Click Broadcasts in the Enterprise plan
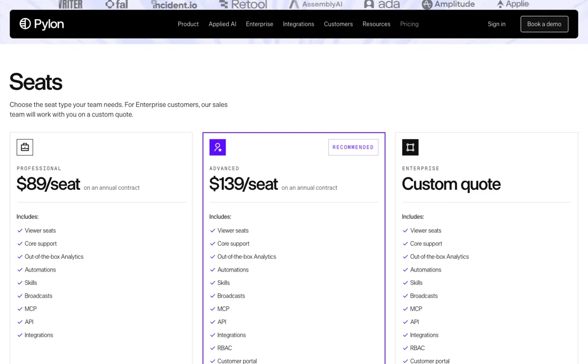Image resolution: width=588 pixels, height=364 pixels. (424, 296)
